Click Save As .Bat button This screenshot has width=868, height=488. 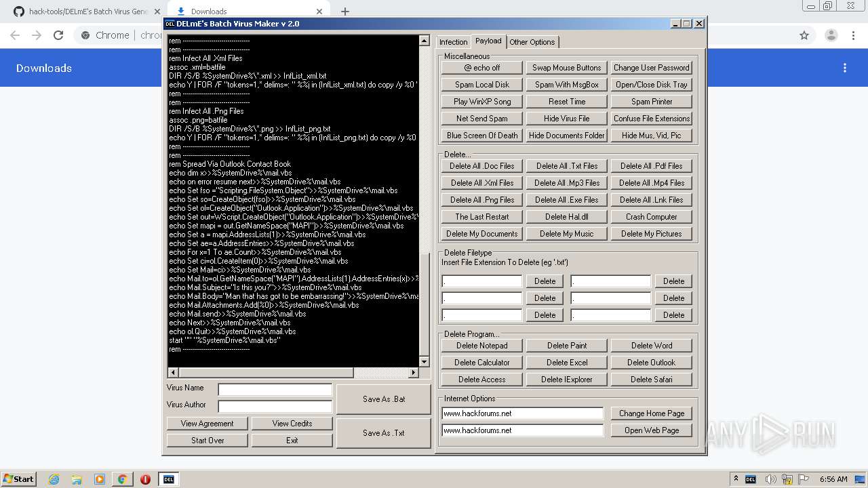(x=384, y=399)
